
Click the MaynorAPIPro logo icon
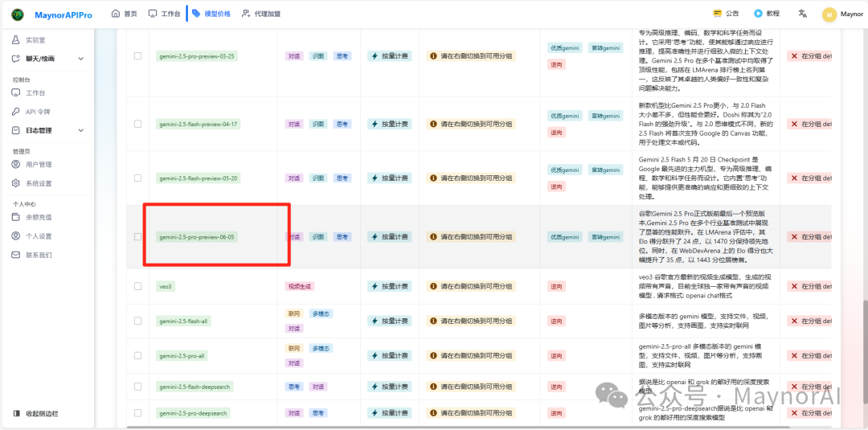click(17, 14)
